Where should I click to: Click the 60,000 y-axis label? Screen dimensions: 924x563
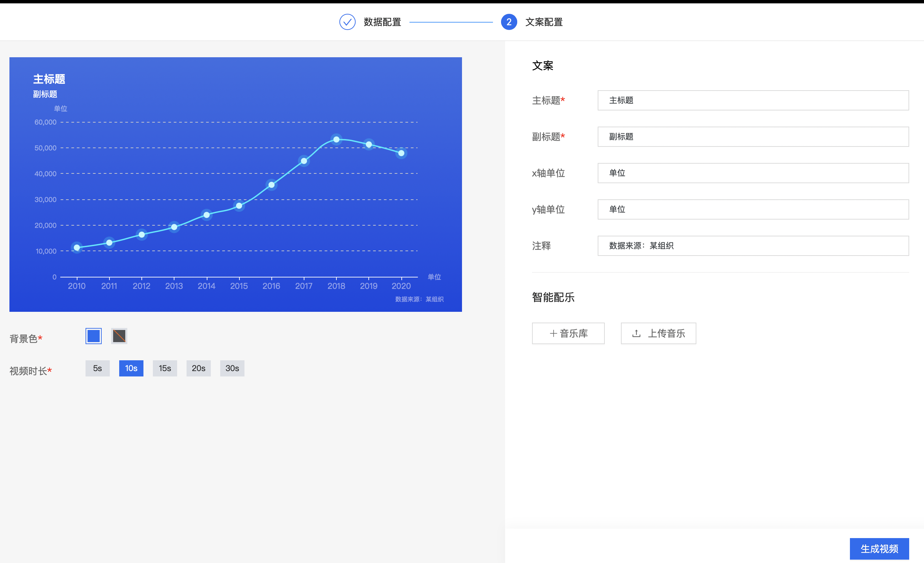45,122
